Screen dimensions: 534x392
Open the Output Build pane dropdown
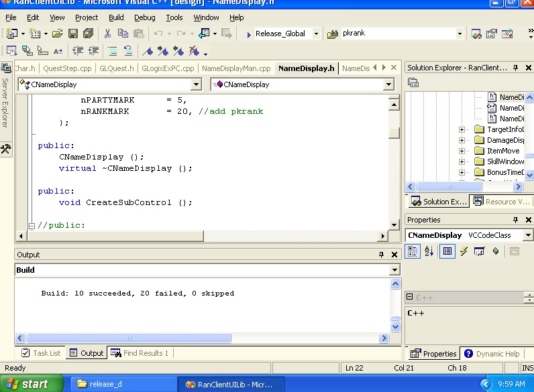394,270
